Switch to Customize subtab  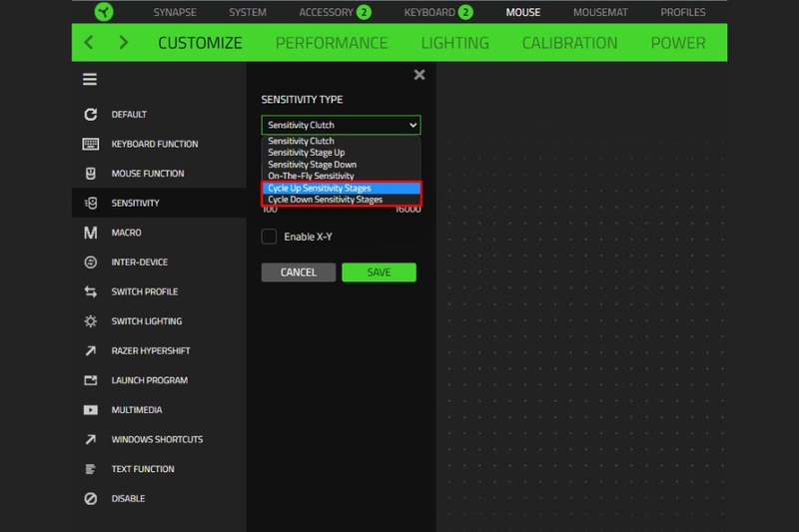tap(201, 43)
